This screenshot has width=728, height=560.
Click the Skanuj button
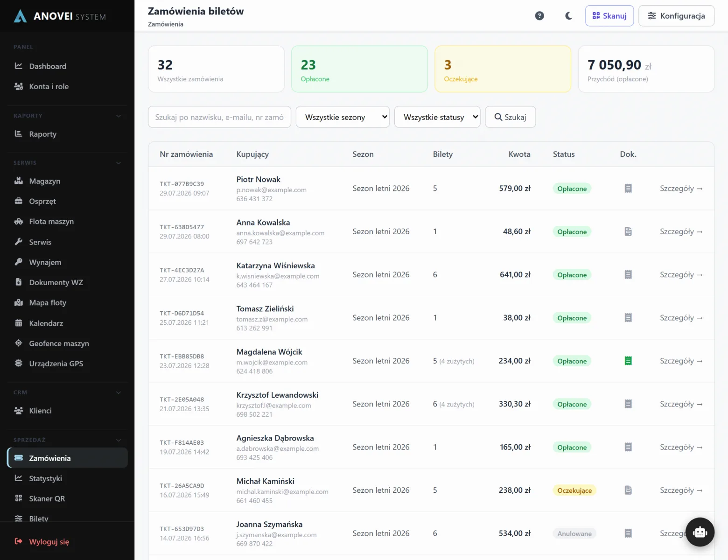click(x=609, y=16)
